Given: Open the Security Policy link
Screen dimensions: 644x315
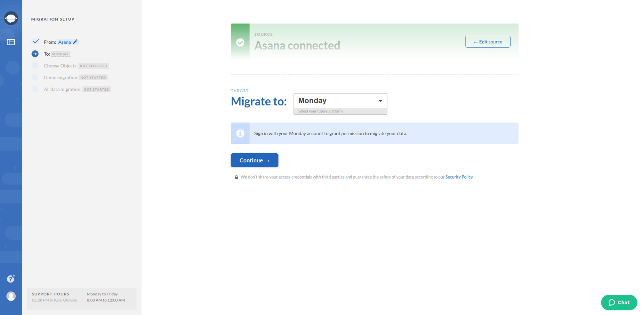Looking at the screenshot, I should coord(459,177).
